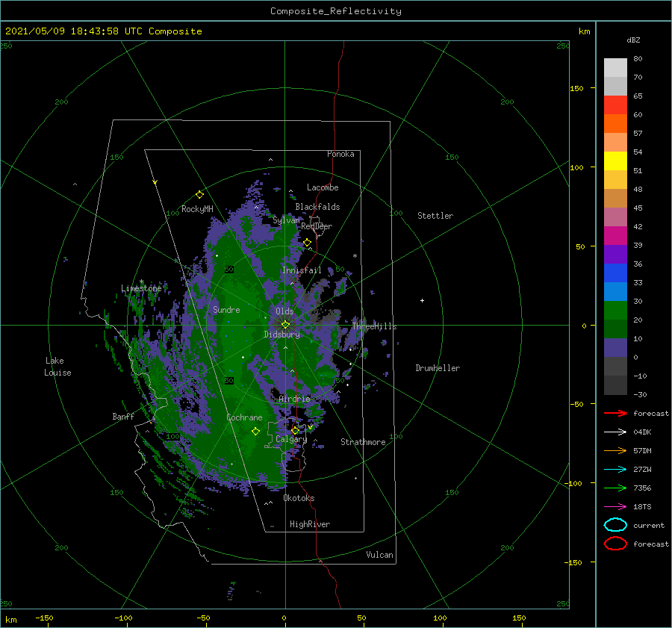Click the Airdrie label
The width and height of the screenshot is (672, 628).
click(x=294, y=399)
